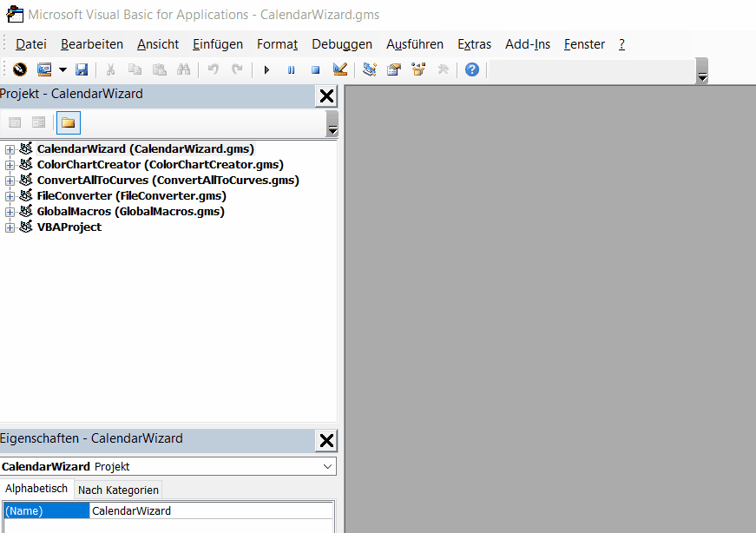Select ConvertAllToCurves (ConvertAllToCurves.gms) tree item
This screenshot has width=756, height=533.
pyautogui.click(x=168, y=181)
